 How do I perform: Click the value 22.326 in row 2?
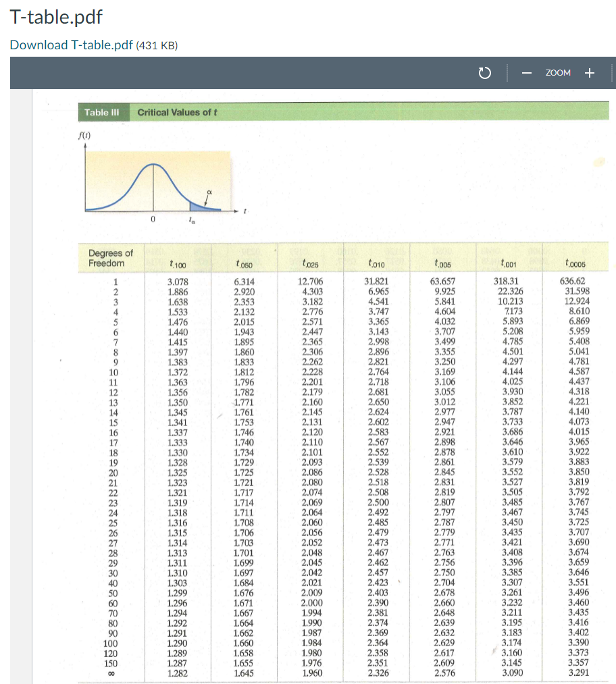coord(511,291)
